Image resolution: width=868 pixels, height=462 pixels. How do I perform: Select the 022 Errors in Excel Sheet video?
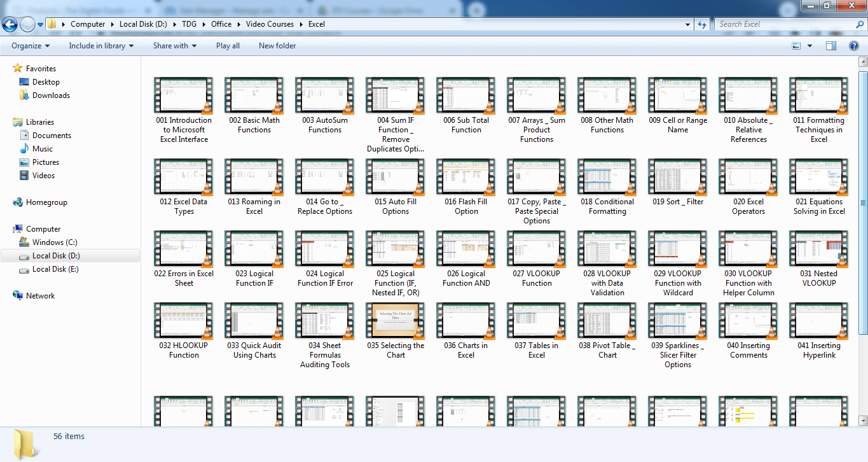(x=184, y=259)
